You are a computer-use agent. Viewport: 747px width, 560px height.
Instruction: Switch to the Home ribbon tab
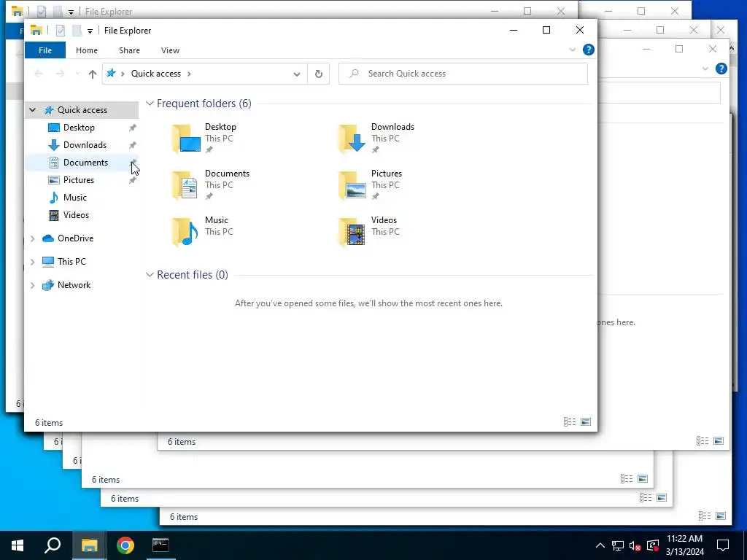(x=86, y=50)
